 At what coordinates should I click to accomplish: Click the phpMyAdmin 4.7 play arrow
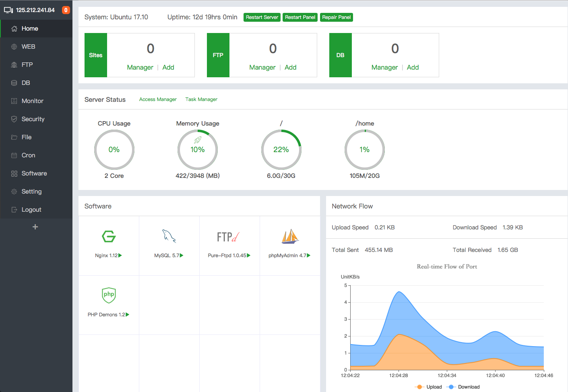309,255
